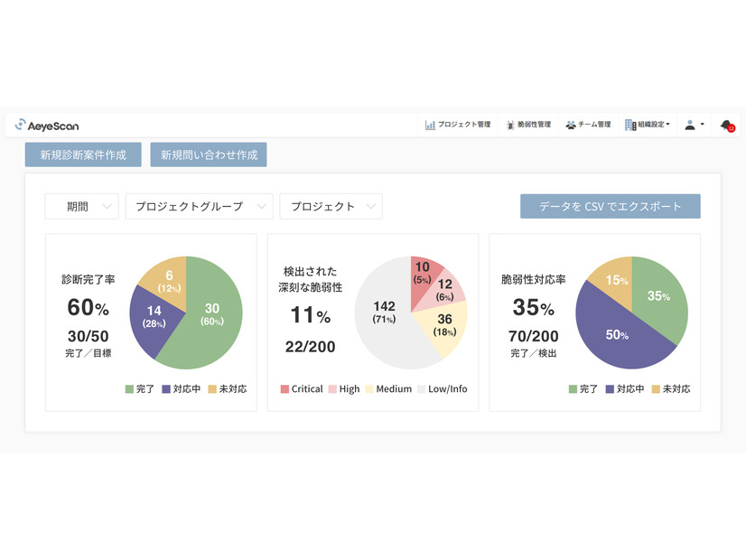Click the 新規診断案件作成 button

[82, 154]
